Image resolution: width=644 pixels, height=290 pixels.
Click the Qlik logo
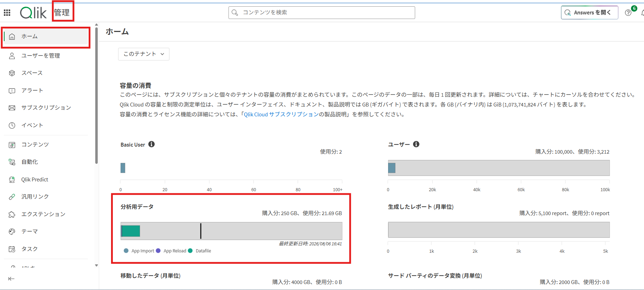(x=33, y=13)
